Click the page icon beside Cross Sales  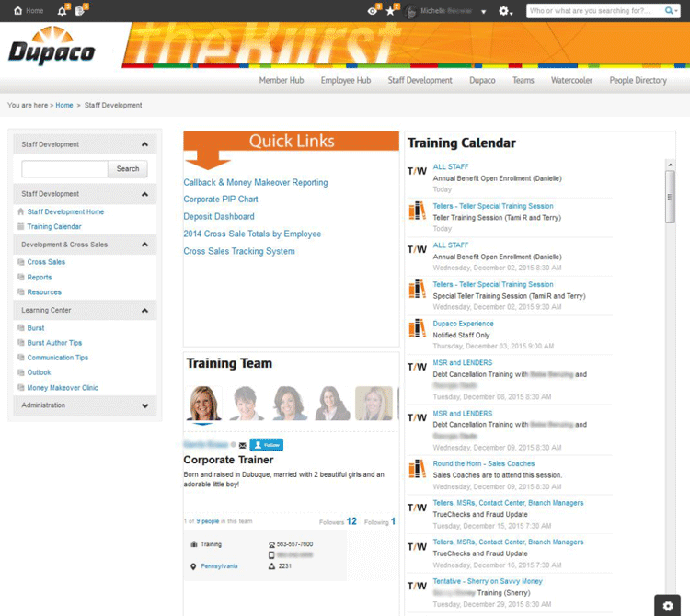20,262
